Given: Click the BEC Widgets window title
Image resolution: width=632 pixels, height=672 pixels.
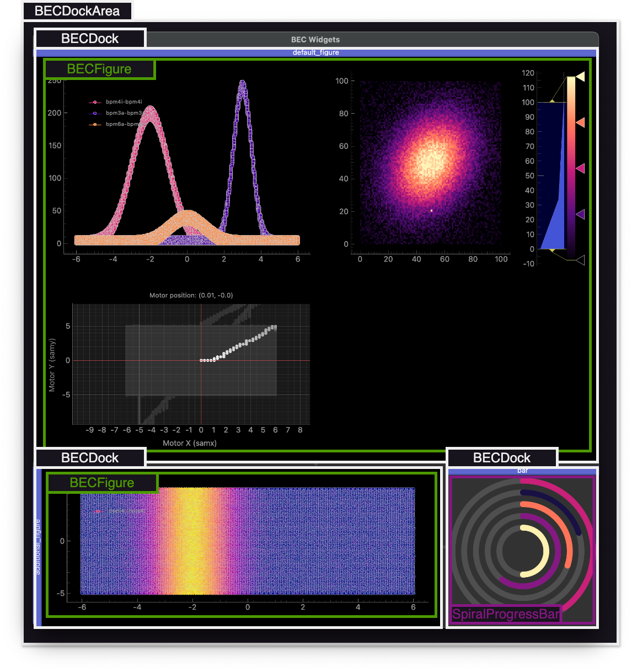Looking at the screenshot, I should point(315,40).
